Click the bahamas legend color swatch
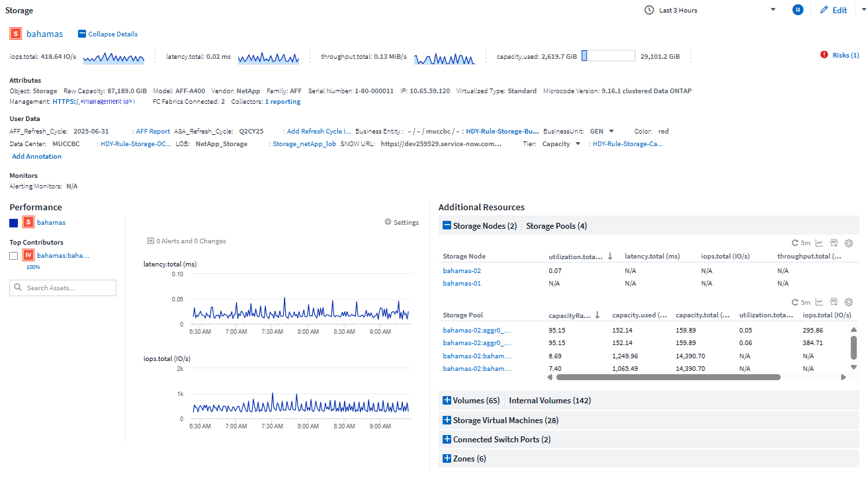Viewport: 868px width, 478px height. tap(13, 223)
